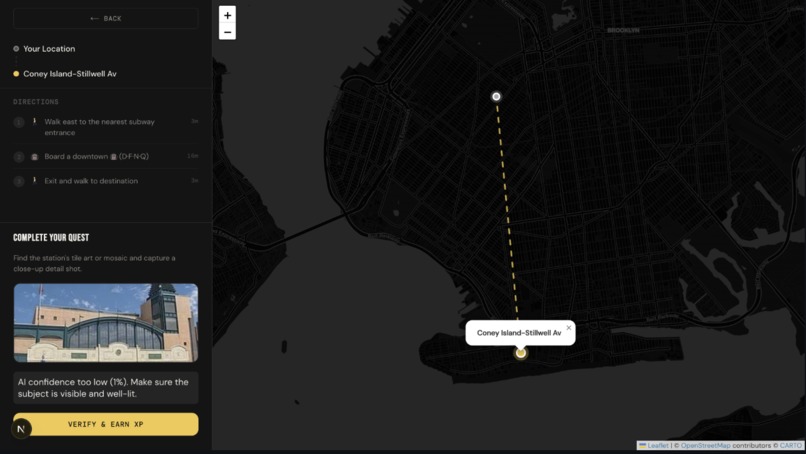Open the Coney Island station photo thumbnail
Screen dimensions: 806x454
pos(105,323)
